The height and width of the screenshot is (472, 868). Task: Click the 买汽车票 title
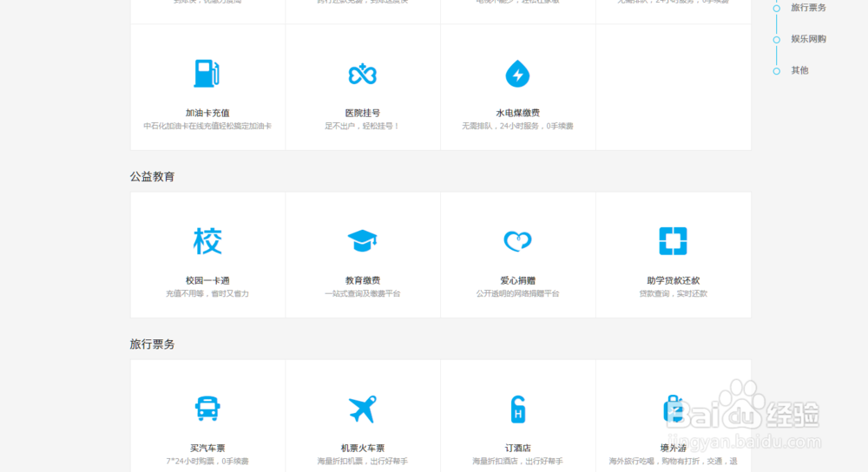point(207,449)
